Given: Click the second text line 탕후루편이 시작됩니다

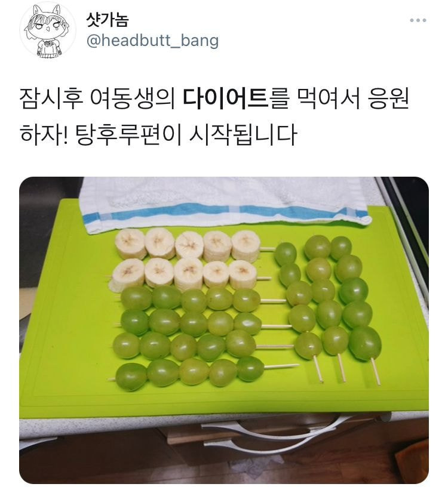Looking at the screenshot, I should click(x=186, y=134).
